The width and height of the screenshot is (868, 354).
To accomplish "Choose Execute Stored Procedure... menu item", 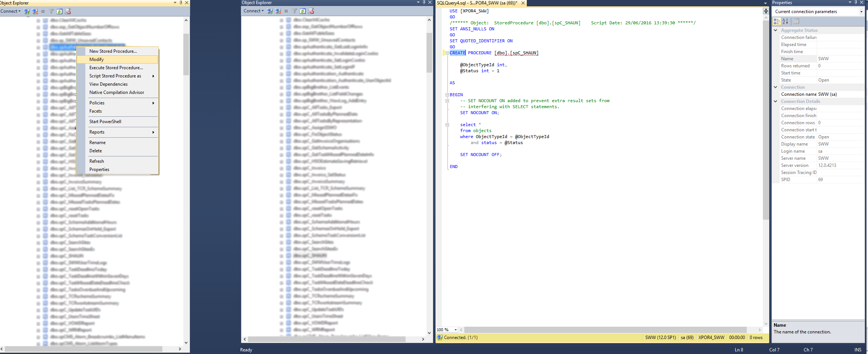I will tap(117, 68).
